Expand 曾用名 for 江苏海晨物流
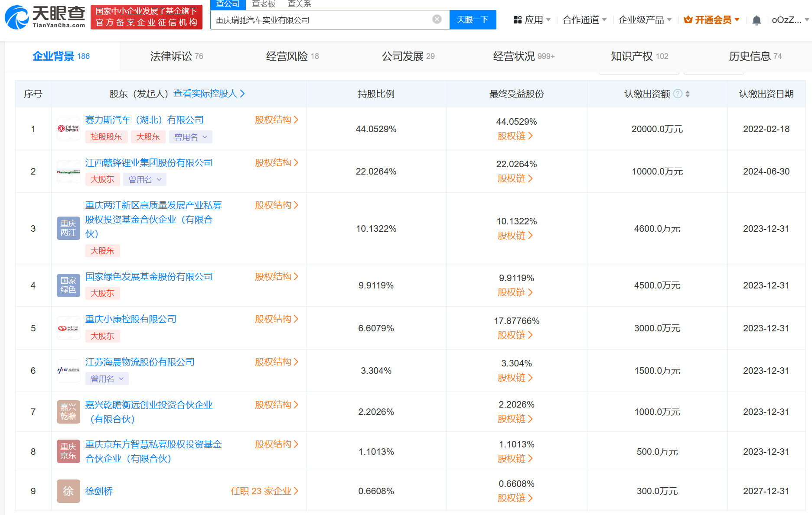Image resolution: width=812 pixels, height=515 pixels. click(107, 379)
